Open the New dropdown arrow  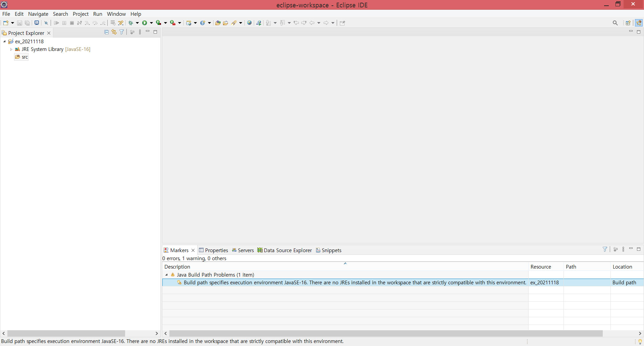pyautogui.click(x=12, y=23)
